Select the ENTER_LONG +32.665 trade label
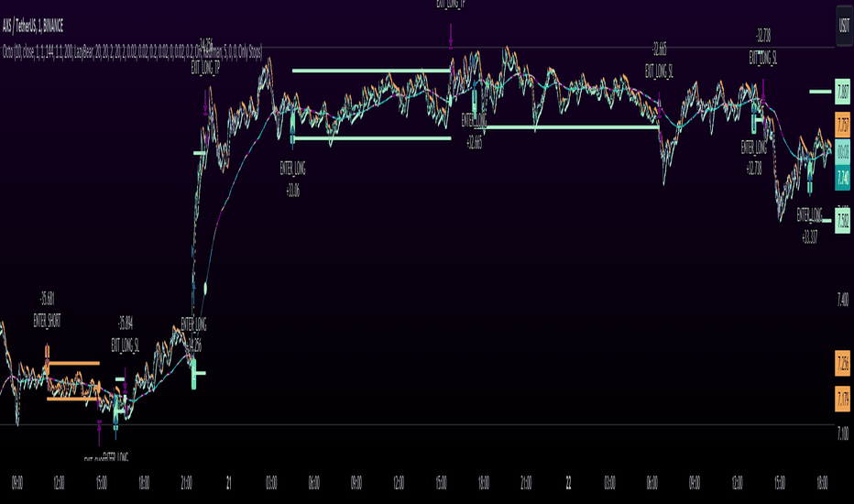This screenshot has width=854, height=504. 474,131
